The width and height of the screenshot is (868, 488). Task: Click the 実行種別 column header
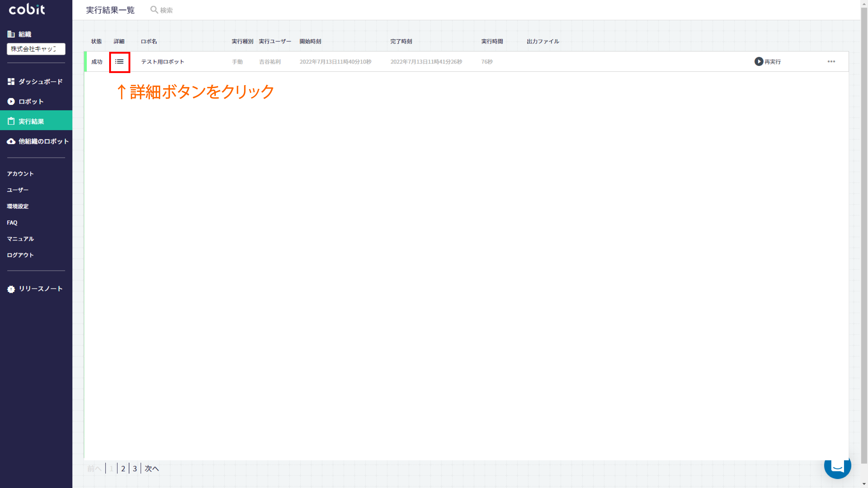[x=242, y=41]
